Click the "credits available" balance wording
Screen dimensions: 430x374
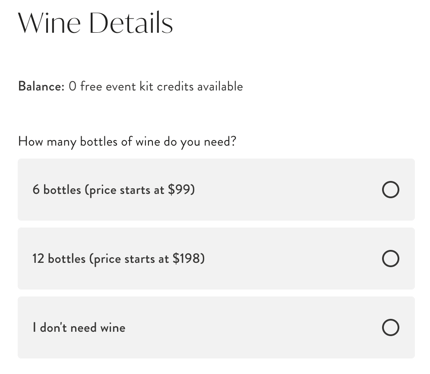[x=200, y=86]
